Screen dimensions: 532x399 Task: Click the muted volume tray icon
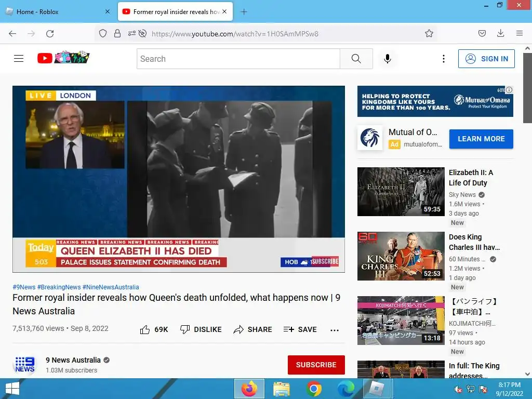coord(458,389)
